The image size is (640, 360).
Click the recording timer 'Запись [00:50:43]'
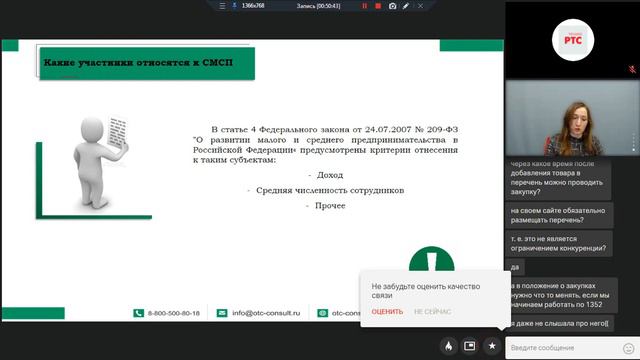[x=318, y=6]
